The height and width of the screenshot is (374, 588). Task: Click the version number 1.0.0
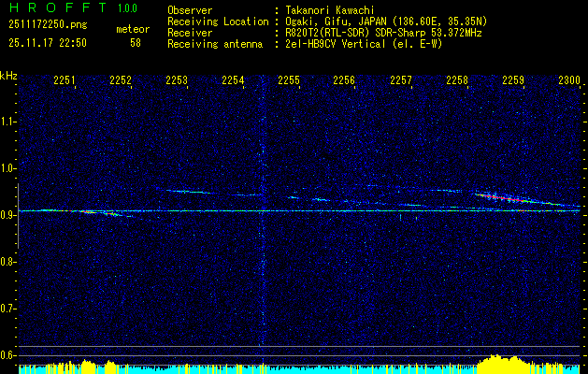(127, 8)
